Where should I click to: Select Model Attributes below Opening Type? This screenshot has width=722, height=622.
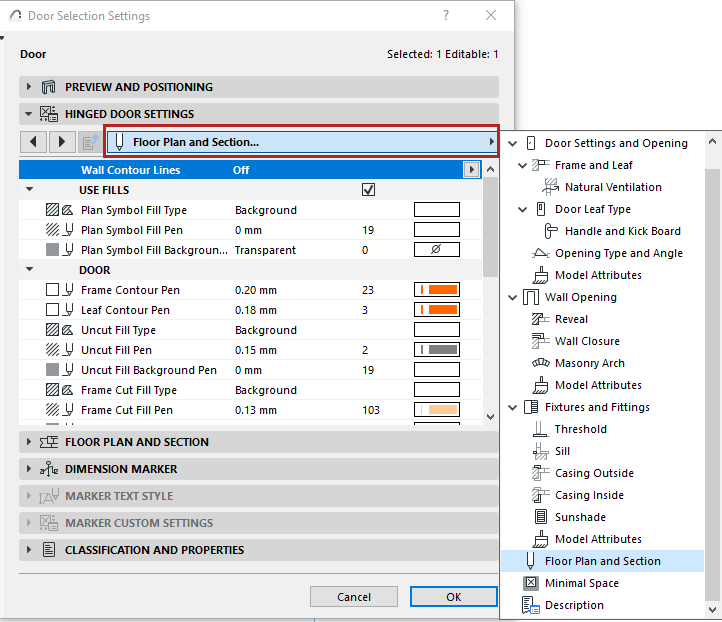tap(598, 275)
